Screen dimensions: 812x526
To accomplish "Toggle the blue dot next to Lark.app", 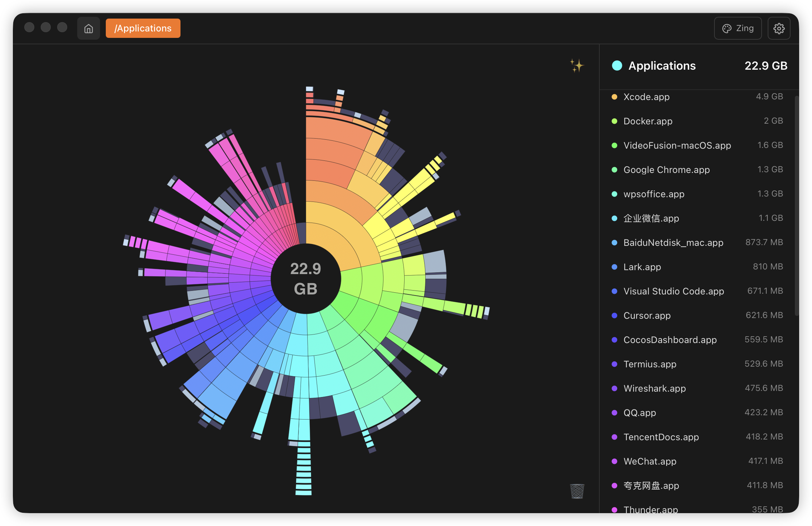I will point(614,267).
